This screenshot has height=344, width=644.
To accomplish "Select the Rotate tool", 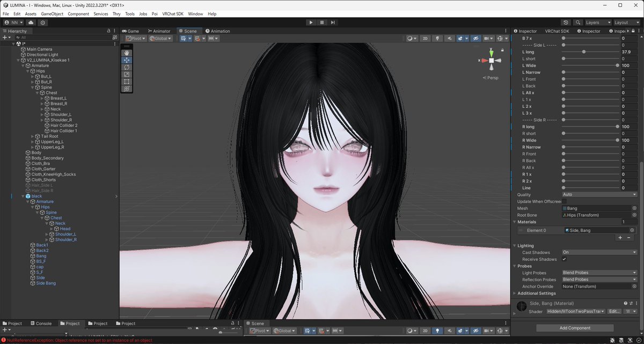I will click(x=127, y=67).
